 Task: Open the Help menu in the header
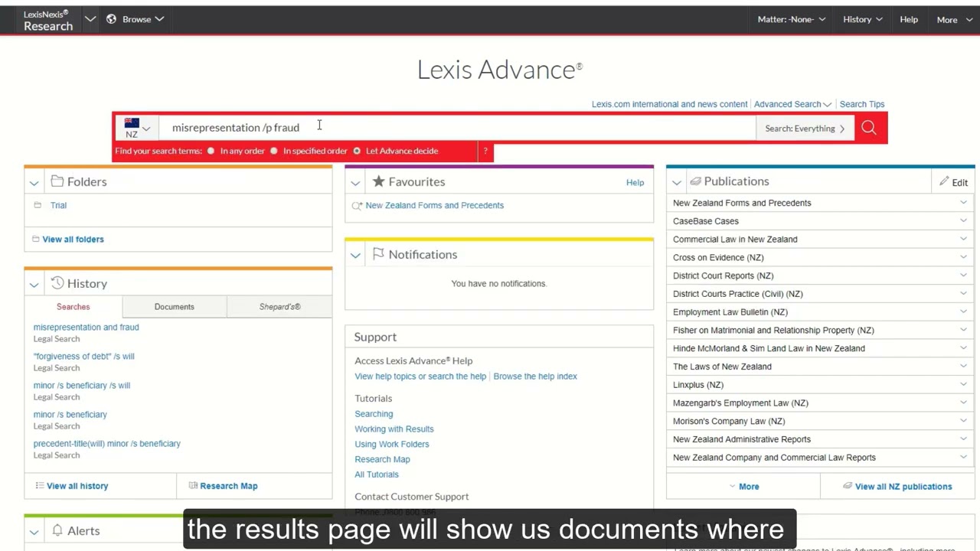click(x=909, y=19)
